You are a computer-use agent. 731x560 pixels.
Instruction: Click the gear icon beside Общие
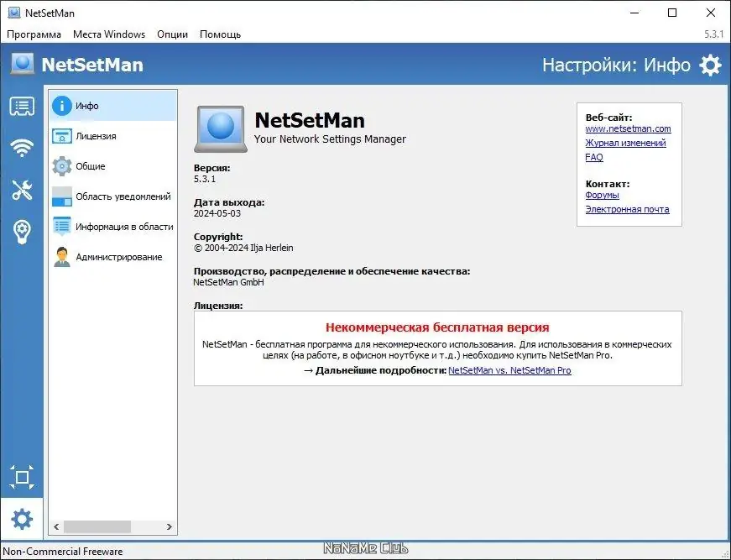pos(61,166)
